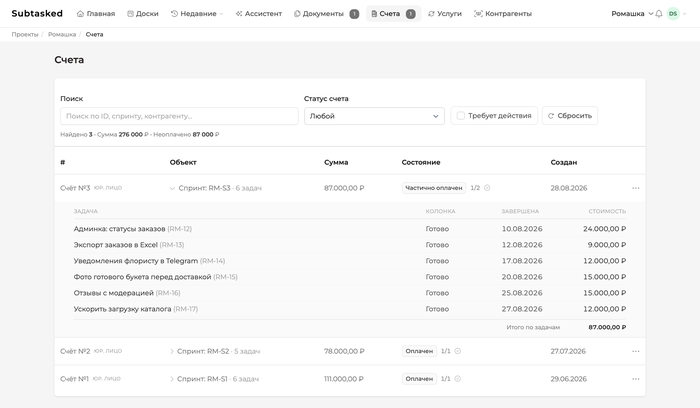Click the 9.000,00 ₽ task cost
700x408 pixels.
(x=607, y=245)
